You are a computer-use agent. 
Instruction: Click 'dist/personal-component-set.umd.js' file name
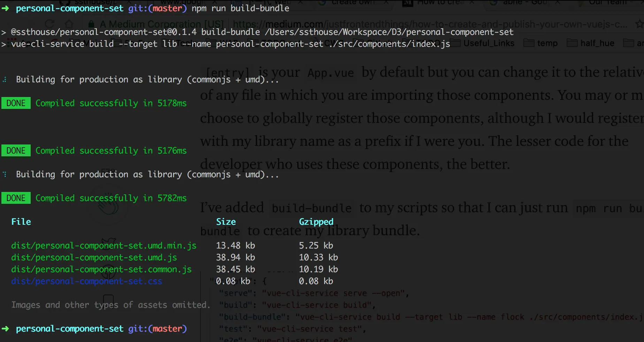click(x=94, y=258)
